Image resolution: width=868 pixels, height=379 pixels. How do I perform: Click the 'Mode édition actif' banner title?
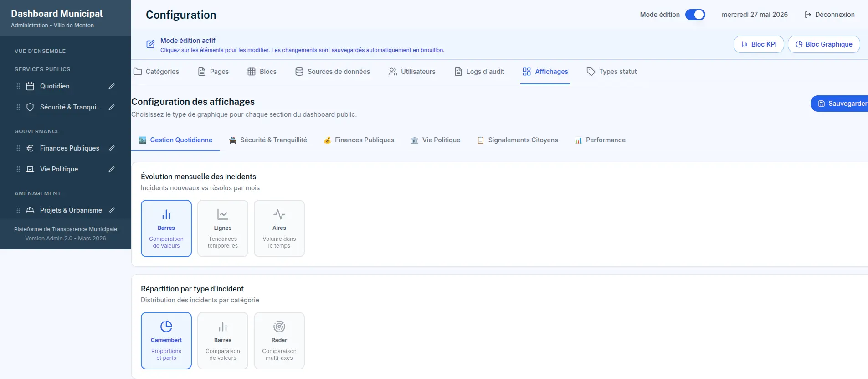[188, 41]
